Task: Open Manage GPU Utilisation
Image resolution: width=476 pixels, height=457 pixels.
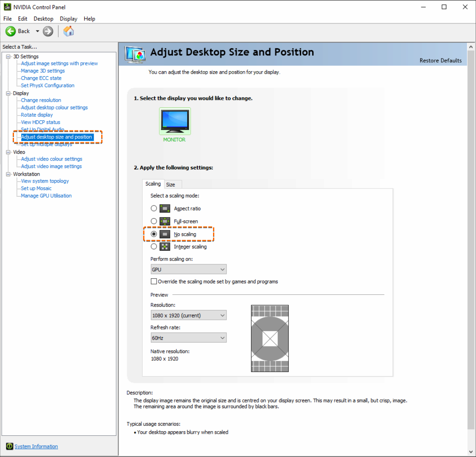Action: click(x=46, y=196)
